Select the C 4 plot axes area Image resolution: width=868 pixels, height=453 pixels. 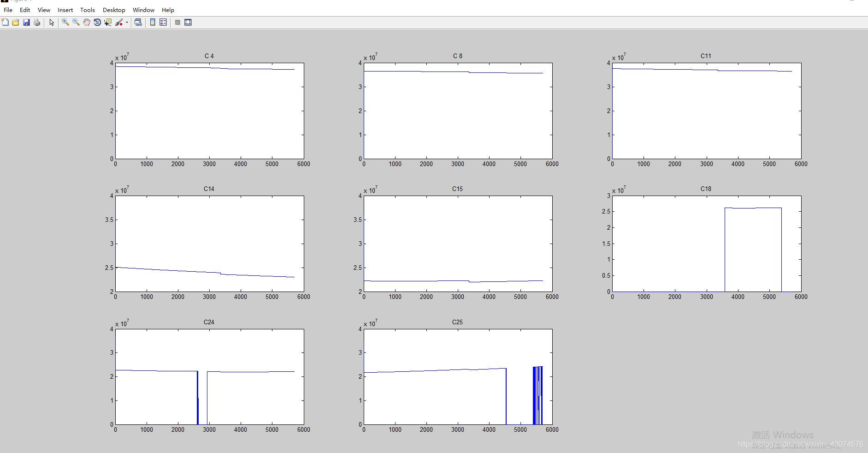coord(209,111)
